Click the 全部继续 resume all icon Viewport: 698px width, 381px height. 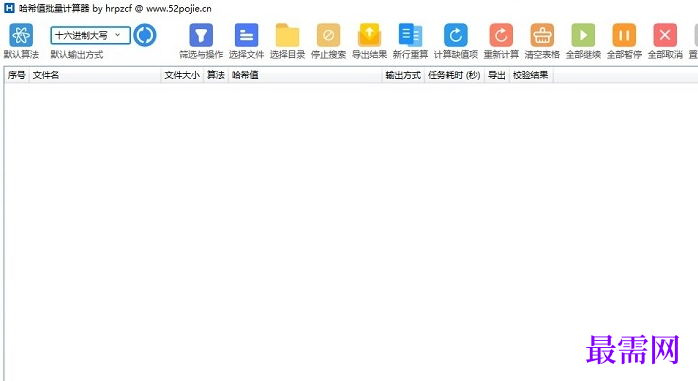pos(583,35)
